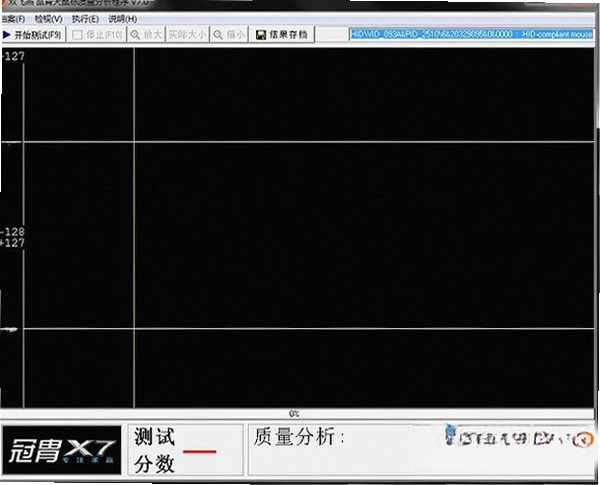The width and height of the screenshot is (600, 485).
Task: Click the magnifier icon for 缩小
Action: pyautogui.click(x=218, y=35)
